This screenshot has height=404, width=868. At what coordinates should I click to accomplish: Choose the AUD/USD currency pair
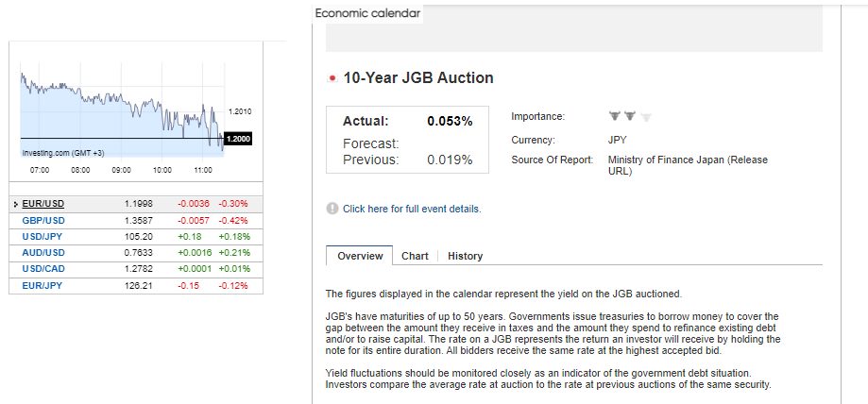click(x=43, y=252)
